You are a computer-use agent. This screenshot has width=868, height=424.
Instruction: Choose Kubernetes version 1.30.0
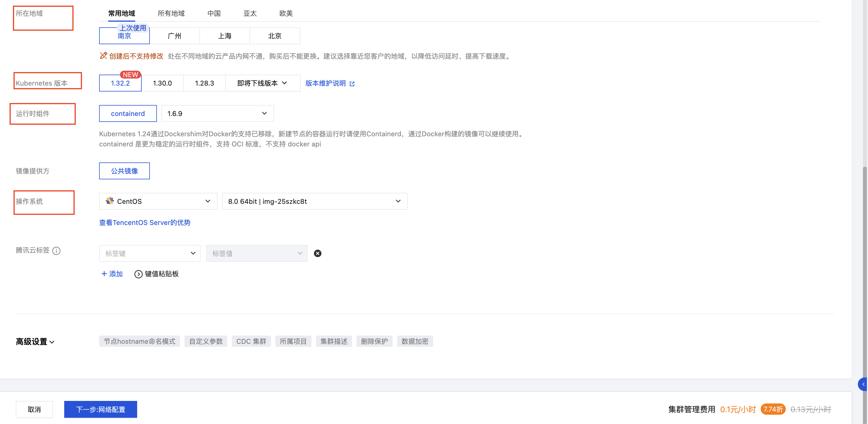(163, 83)
